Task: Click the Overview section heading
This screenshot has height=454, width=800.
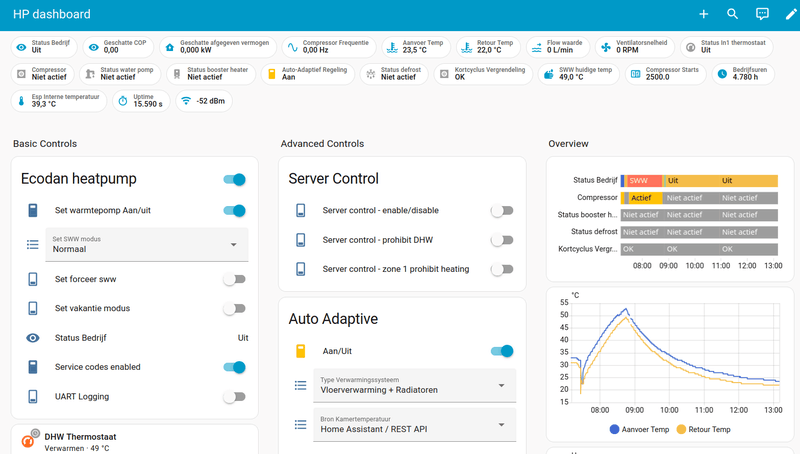Action: pyautogui.click(x=568, y=144)
